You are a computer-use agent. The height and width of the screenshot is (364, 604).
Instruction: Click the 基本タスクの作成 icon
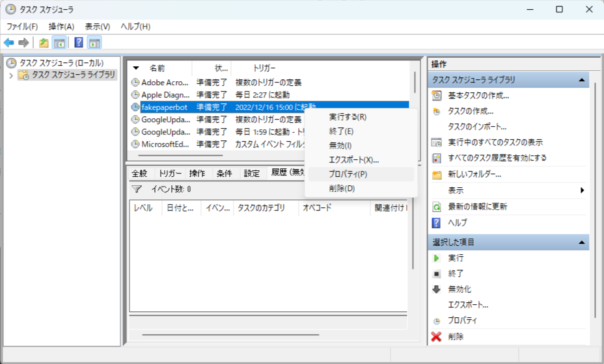(x=437, y=96)
